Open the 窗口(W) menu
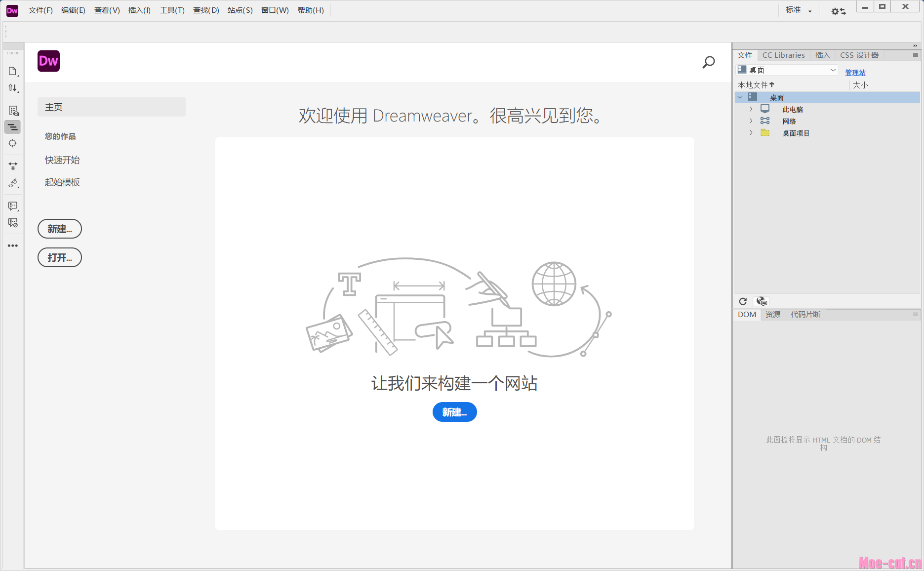Screen dimensions: 924x571 click(275, 10)
